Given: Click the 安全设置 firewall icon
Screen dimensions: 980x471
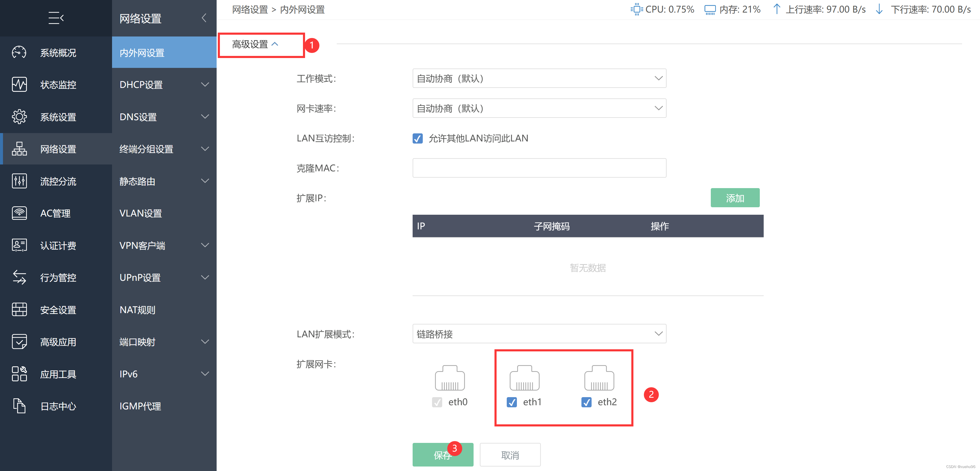Looking at the screenshot, I should 19,310.
